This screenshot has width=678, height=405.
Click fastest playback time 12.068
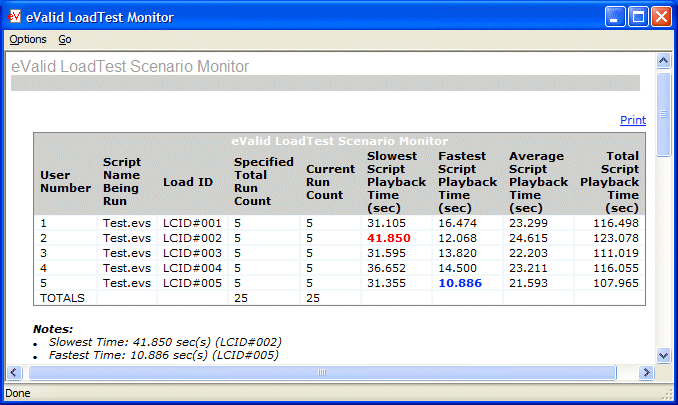pyautogui.click(x=457, y=238)
